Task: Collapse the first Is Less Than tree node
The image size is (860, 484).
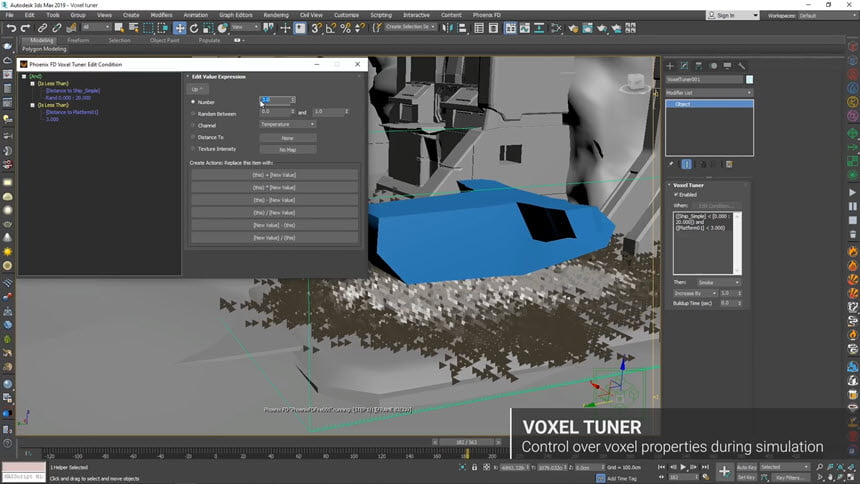Action: [32, 83]
